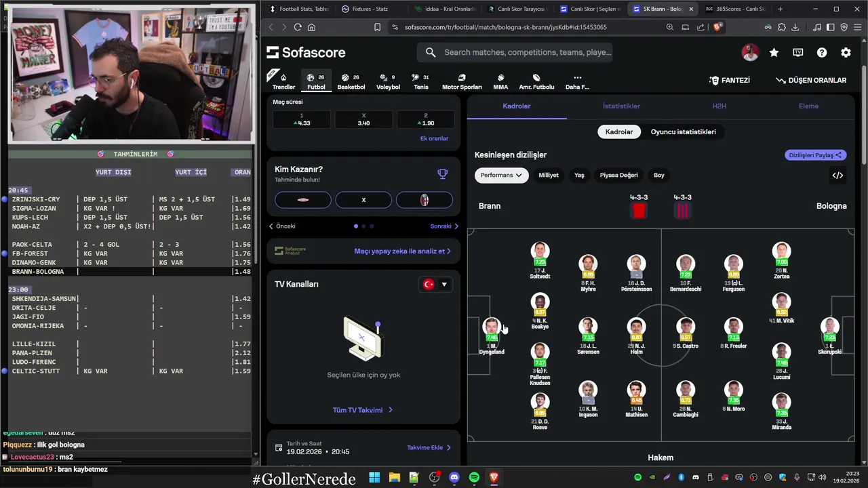Bookmark this page in address bar

377,27
